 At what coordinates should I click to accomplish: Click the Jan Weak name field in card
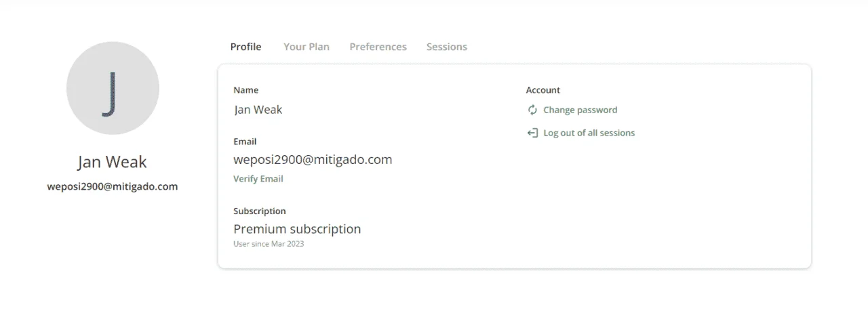click(258, 109)
